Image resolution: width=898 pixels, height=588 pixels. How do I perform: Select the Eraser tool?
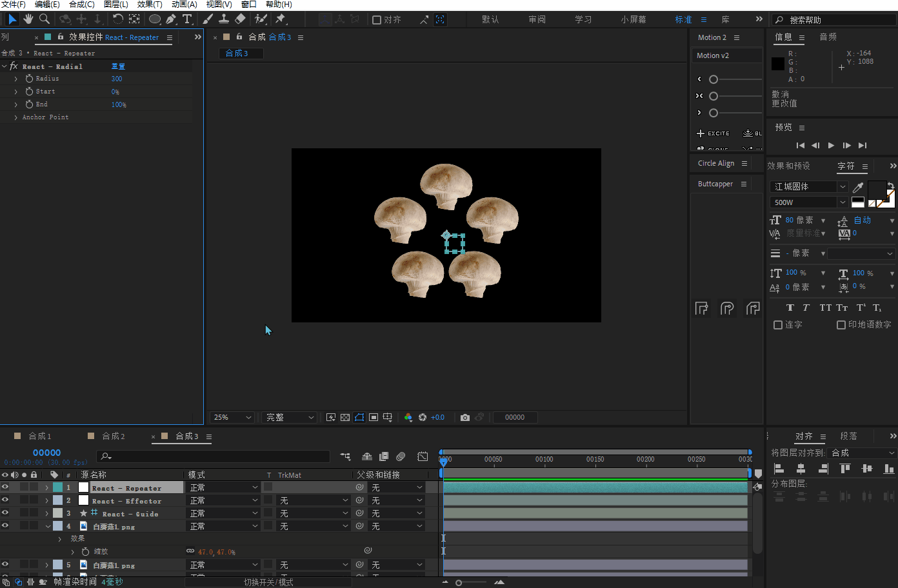point(240,19)
